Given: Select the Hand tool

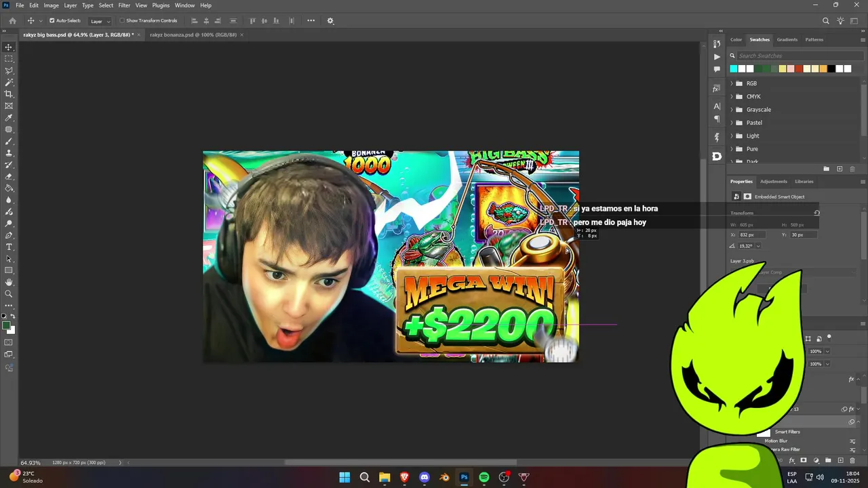Looking at the screenshot, I should (9, 282).
